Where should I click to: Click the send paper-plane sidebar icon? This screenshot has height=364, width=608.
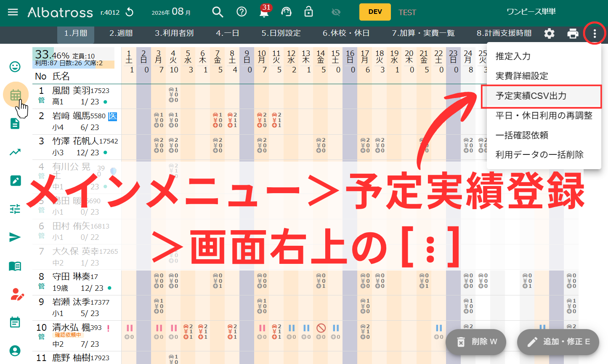[x=15, y=237]
